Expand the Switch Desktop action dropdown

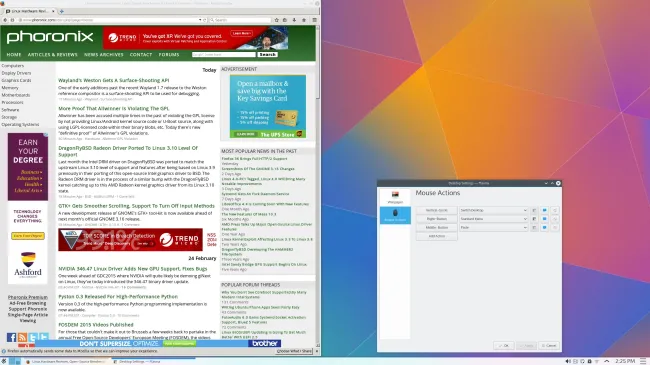click(x=493, y=210)
